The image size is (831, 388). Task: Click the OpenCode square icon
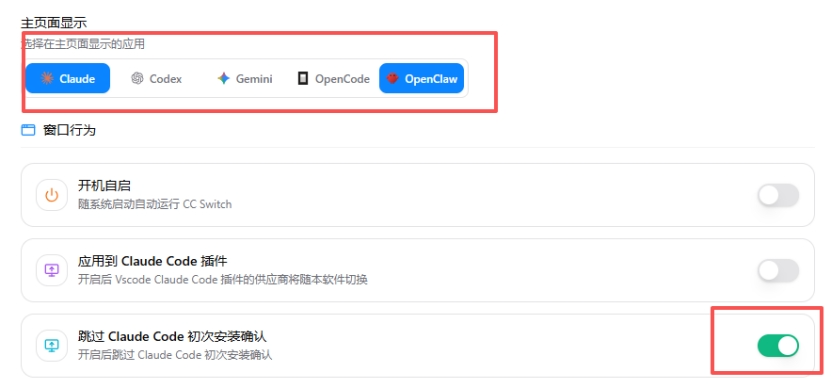[303, 78]
